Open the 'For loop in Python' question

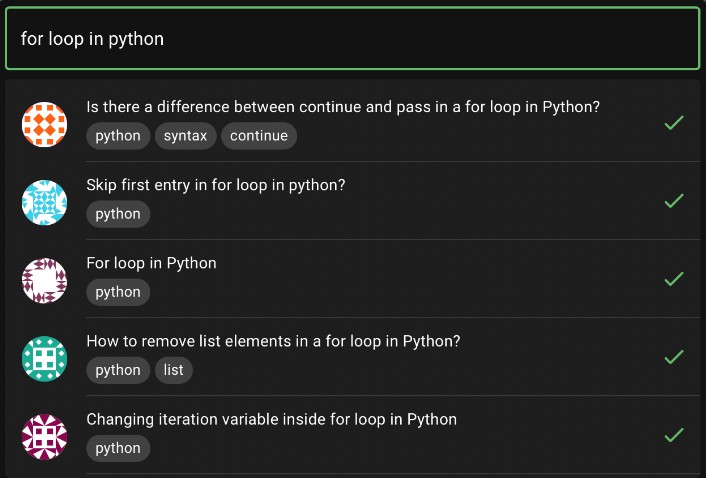[151, 263]
